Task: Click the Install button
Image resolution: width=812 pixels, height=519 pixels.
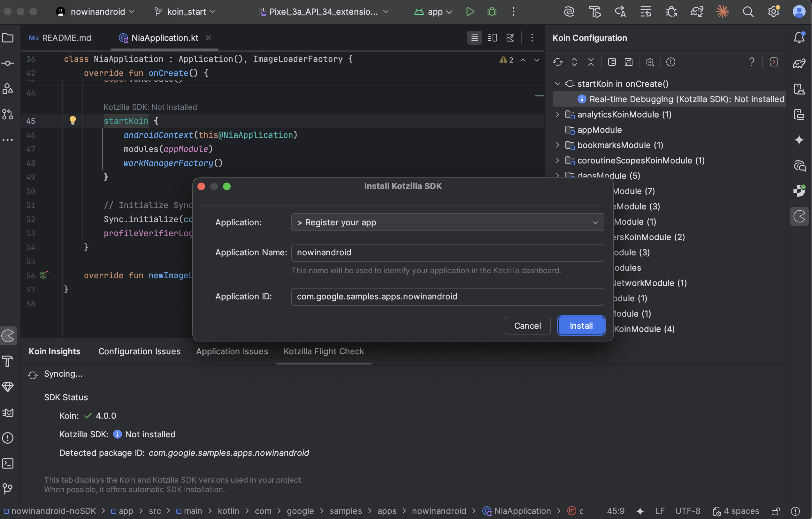Action: pos(581,326)
